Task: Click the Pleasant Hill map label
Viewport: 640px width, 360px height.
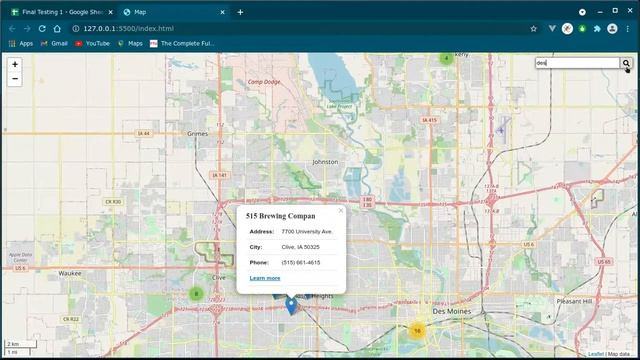Action: pos(574,301)
